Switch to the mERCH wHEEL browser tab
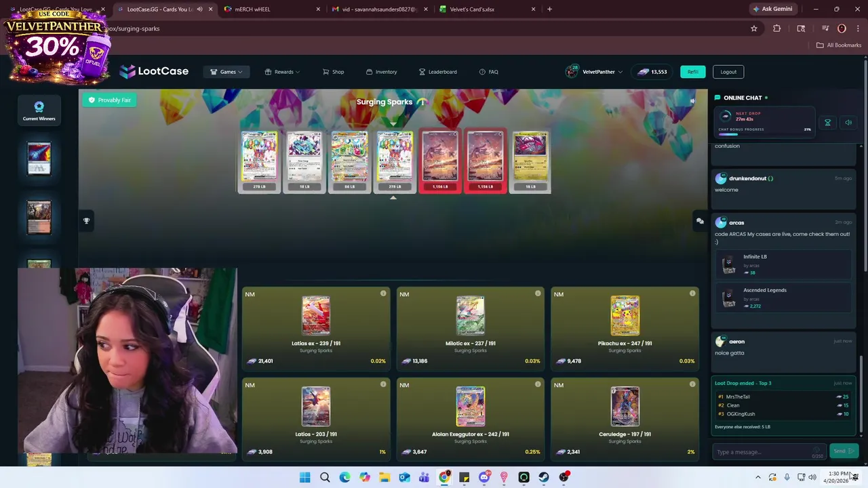 [271, 9]
